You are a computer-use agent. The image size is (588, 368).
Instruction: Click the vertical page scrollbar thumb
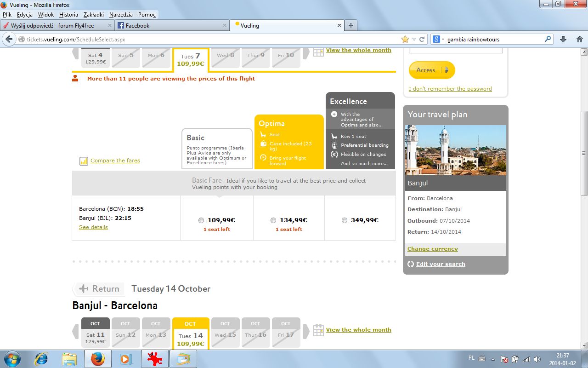pos(584,153)
